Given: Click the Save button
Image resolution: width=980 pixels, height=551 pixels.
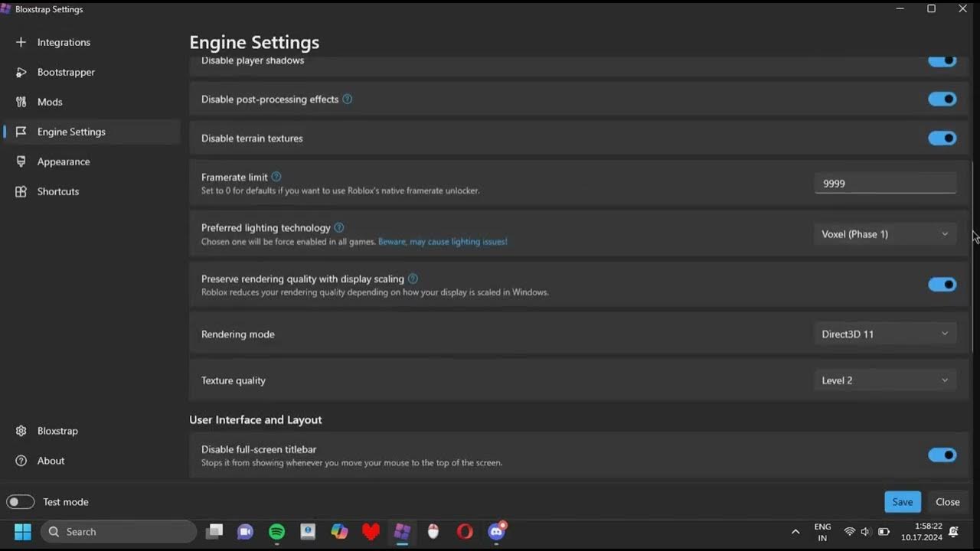Looking at the screenshot, I should pyautogui.click(x=902, y=502).
